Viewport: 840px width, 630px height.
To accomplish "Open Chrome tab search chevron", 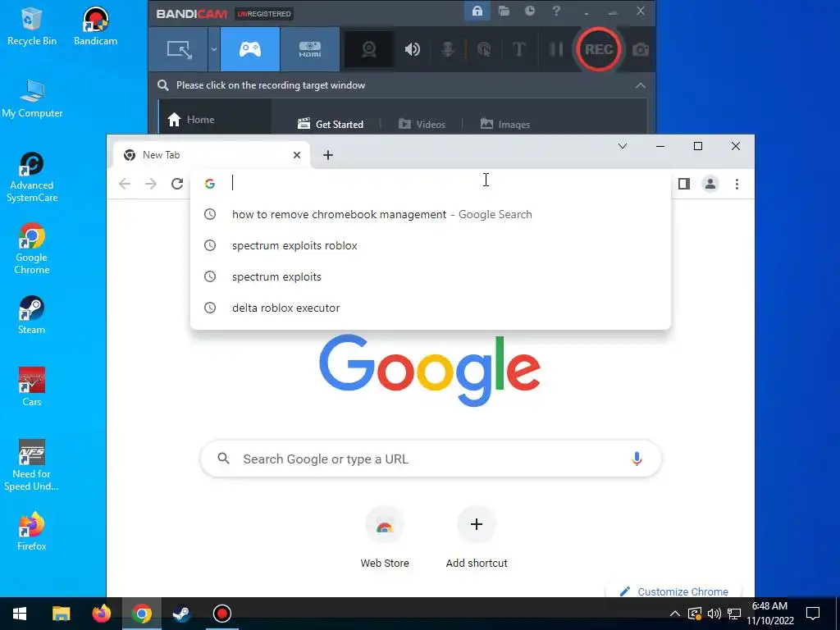I will pyautogui.click(x=623, y=146).
